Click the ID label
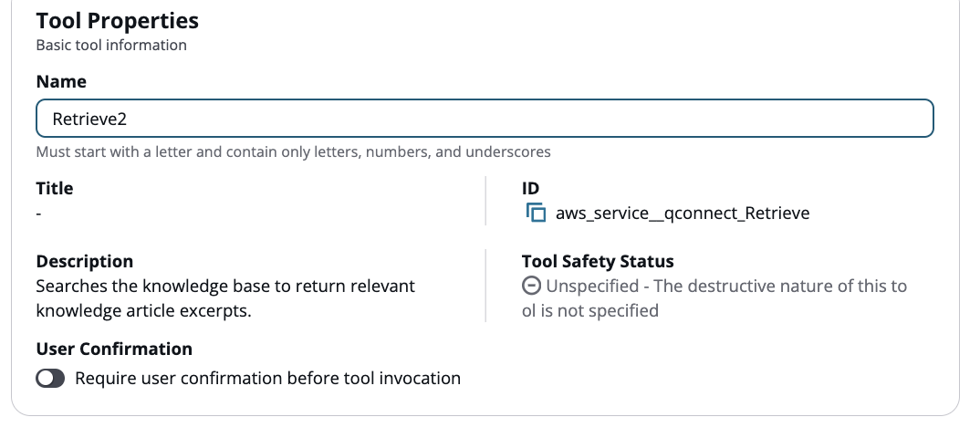The width and height of the screenshot is (980, 438). point(531,189)
